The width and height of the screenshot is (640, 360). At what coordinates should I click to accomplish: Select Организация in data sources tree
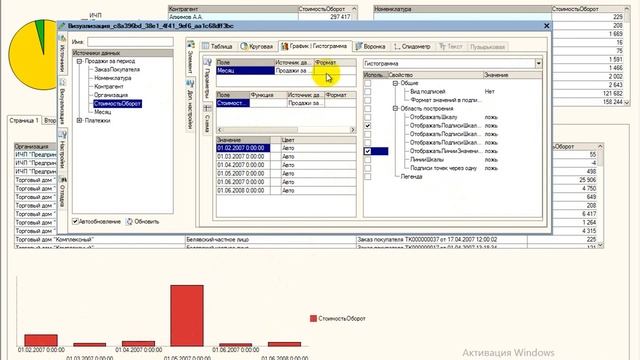coord(111,95)
